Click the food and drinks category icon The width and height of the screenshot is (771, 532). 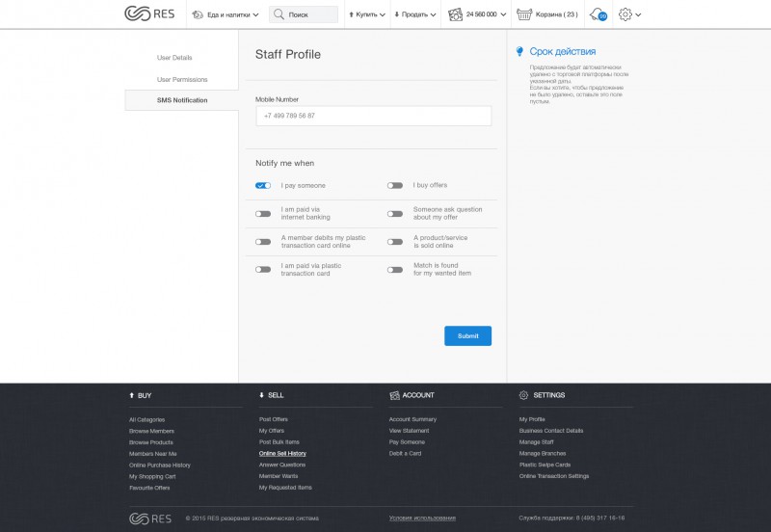pos(198,14)
